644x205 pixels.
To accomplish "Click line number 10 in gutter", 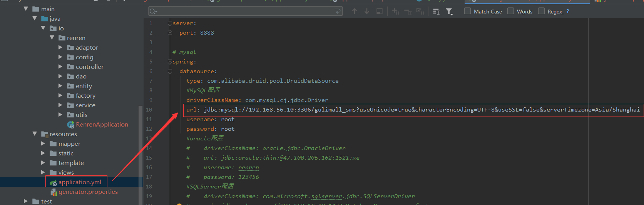I will 149,110.
